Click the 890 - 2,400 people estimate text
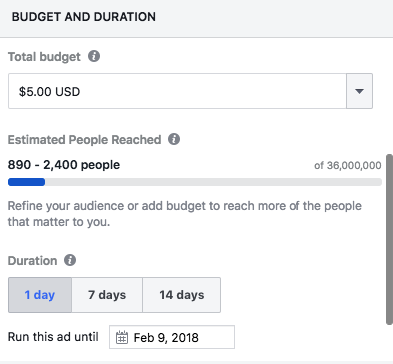The height and width of the screenshot is (364, 393). pyautogui.click(x=64, y=165)
